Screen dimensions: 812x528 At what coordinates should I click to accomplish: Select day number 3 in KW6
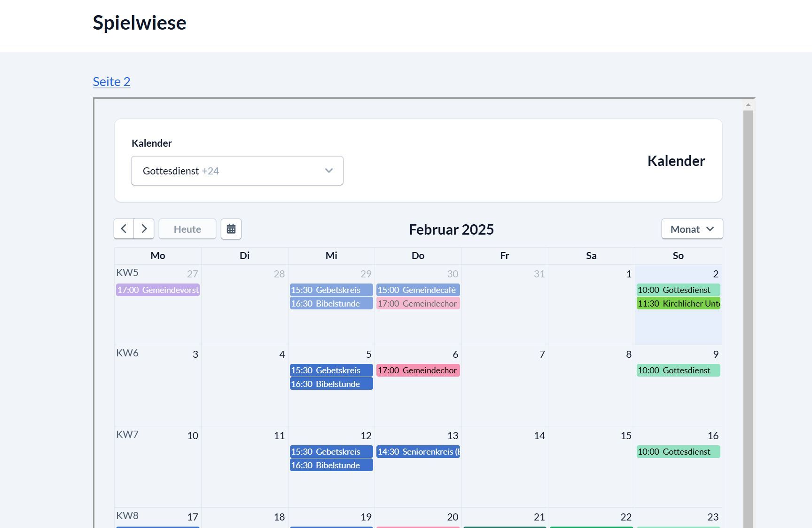(x=195, y=355)
